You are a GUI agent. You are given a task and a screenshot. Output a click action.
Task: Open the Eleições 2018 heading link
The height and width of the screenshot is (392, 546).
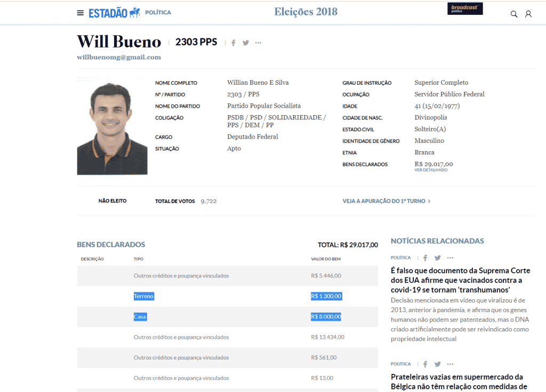[x=306, y=12]
